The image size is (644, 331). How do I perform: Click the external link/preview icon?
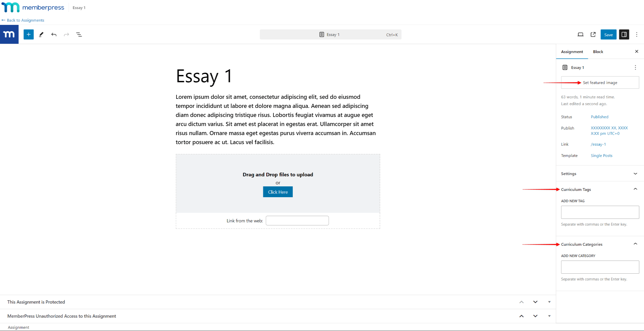594,34
